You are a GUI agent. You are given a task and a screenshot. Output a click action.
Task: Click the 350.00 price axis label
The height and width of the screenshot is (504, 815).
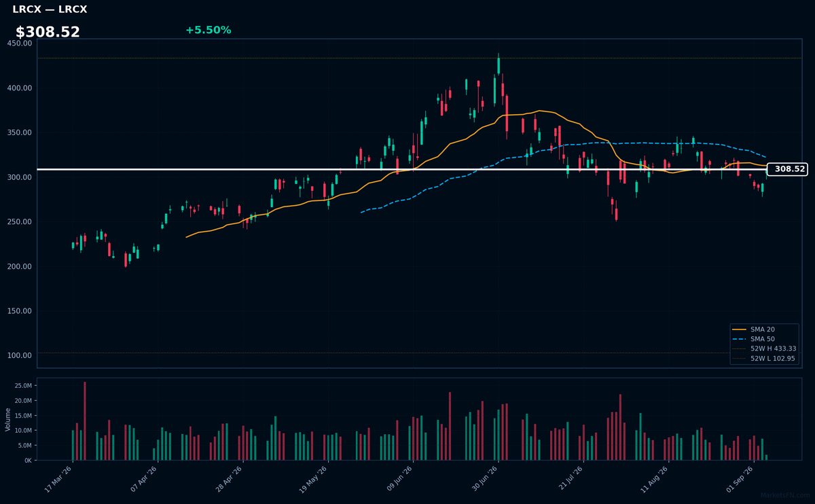20,132
